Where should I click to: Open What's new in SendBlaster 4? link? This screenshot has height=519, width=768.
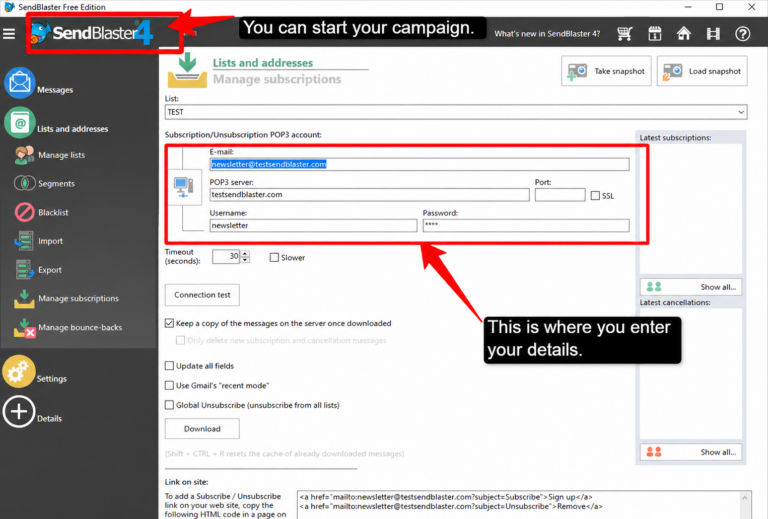547,34
